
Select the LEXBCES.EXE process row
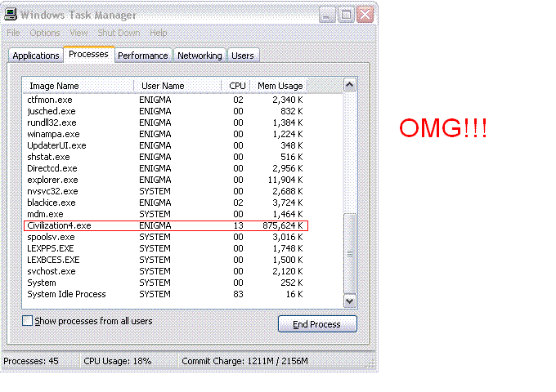pos(165,260)
